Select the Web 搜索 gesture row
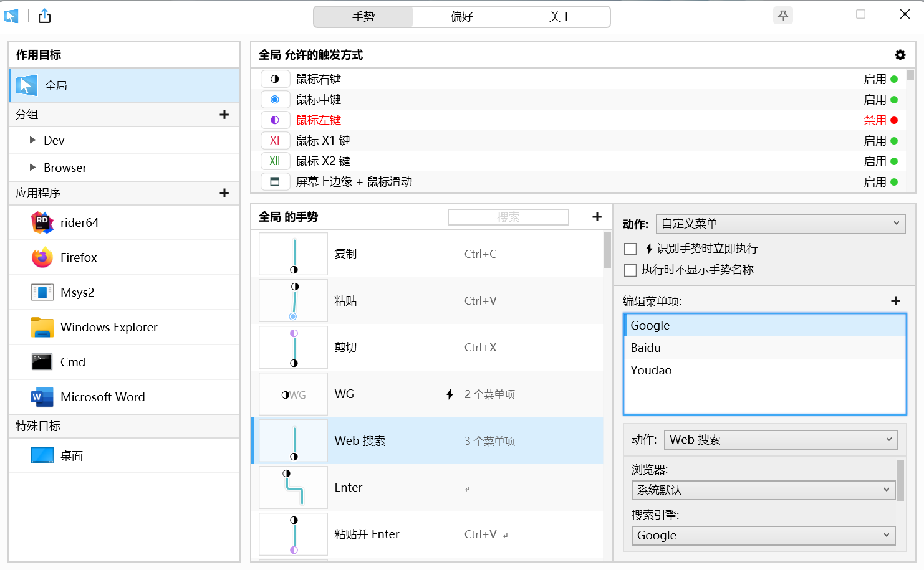 428,441
